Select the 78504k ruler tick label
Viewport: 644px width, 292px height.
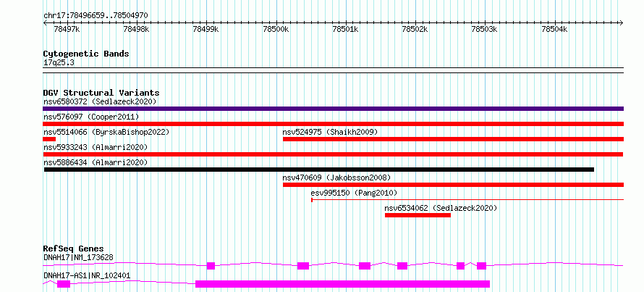point(554,29)
